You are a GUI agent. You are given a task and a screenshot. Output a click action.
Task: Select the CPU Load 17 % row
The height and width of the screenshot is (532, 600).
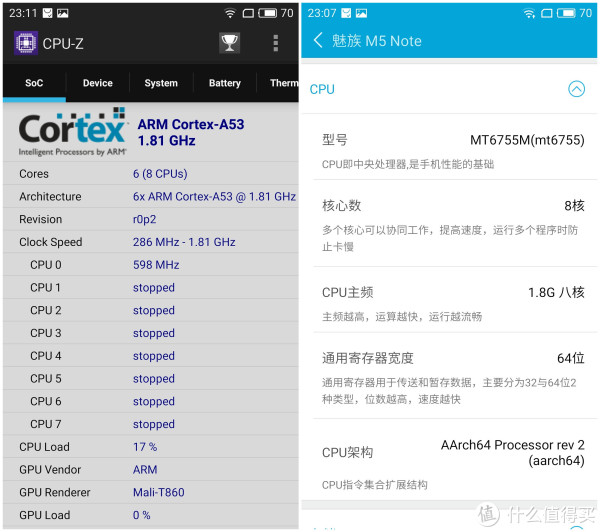[151, 447]
